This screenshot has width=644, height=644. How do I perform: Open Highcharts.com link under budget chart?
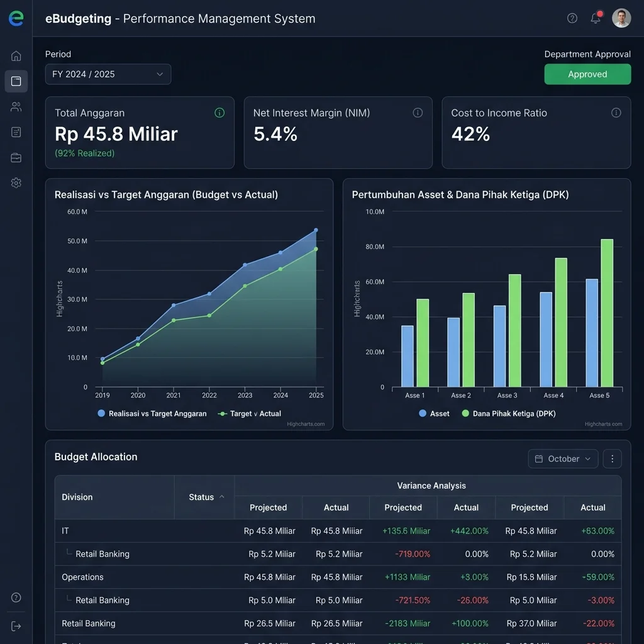point(306,424)
